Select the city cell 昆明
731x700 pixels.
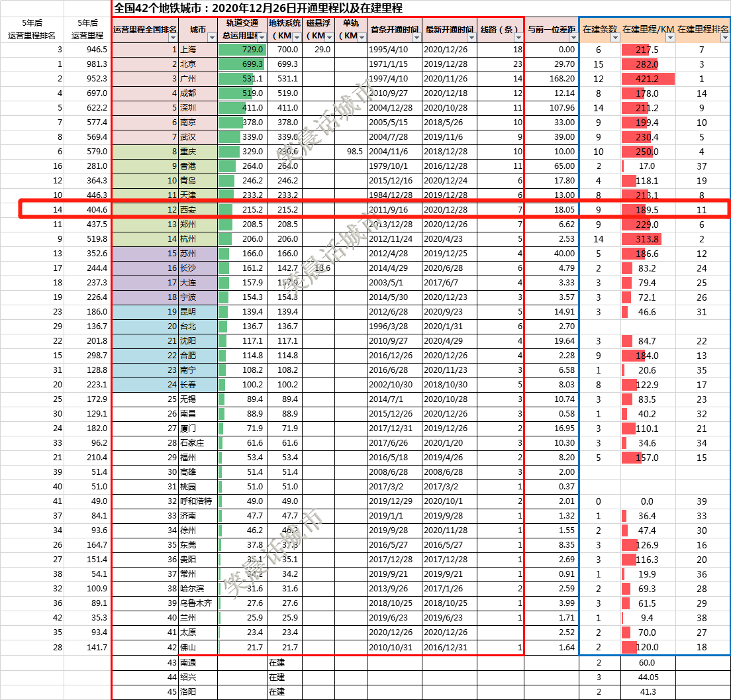pos(198,312)
